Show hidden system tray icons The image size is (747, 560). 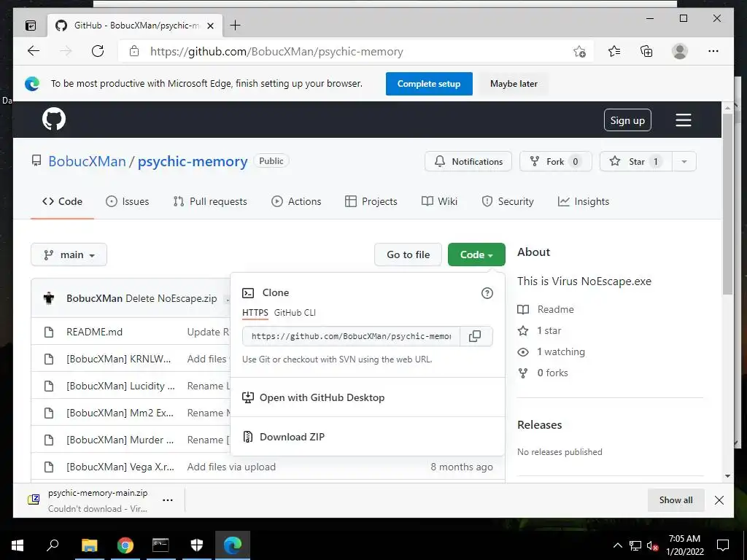[x=617, y=545]
